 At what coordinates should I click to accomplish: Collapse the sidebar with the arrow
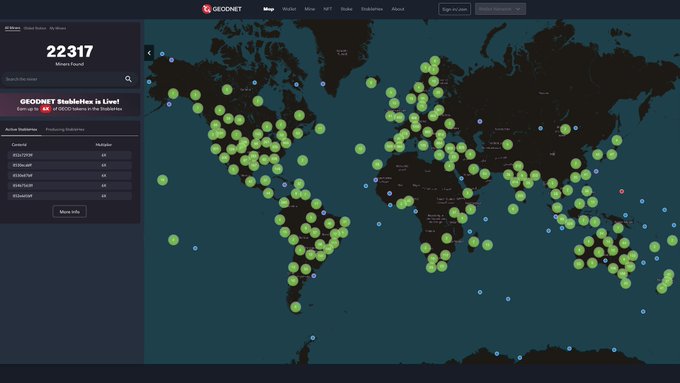[149, 53]
